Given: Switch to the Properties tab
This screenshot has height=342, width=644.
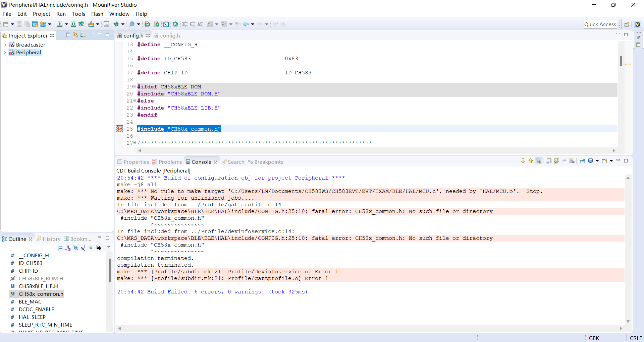Looking at the screenshot, I should (x=133, y=162).
